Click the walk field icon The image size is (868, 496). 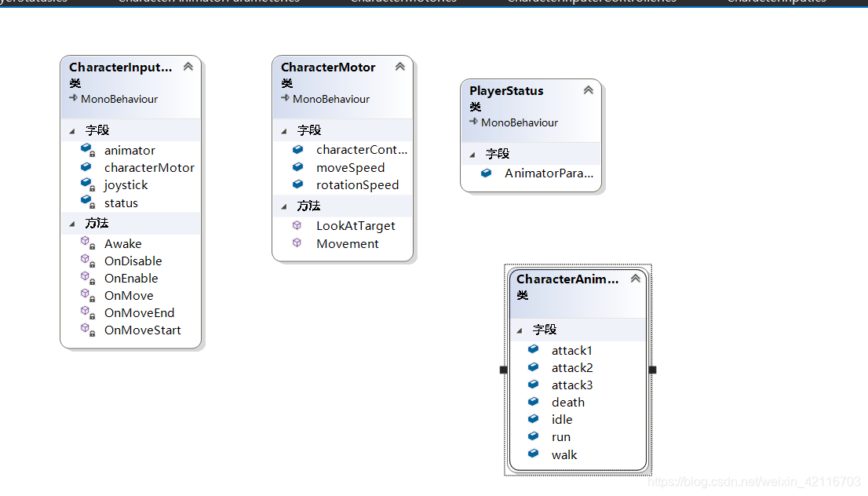click(533, 454)
